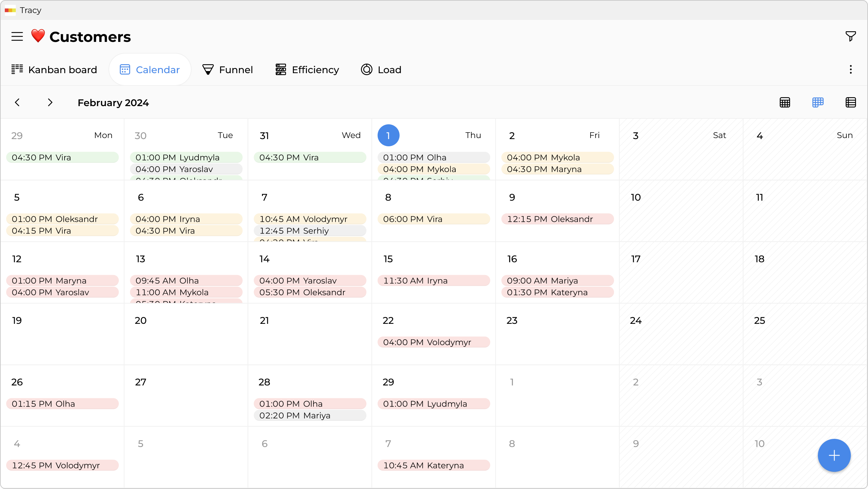
Task: Go to the next month
Action: tap(50, 102)
